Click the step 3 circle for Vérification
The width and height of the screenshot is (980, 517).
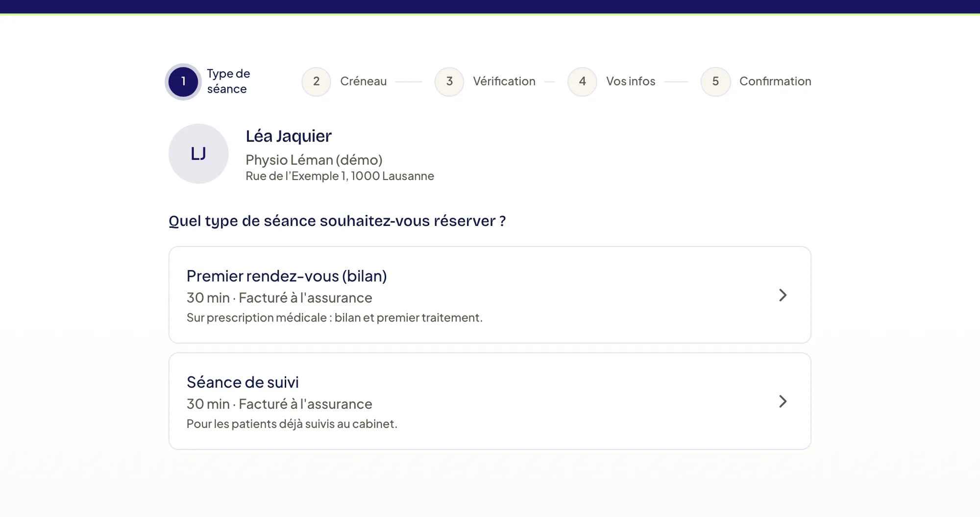click(x=449, y=81)
